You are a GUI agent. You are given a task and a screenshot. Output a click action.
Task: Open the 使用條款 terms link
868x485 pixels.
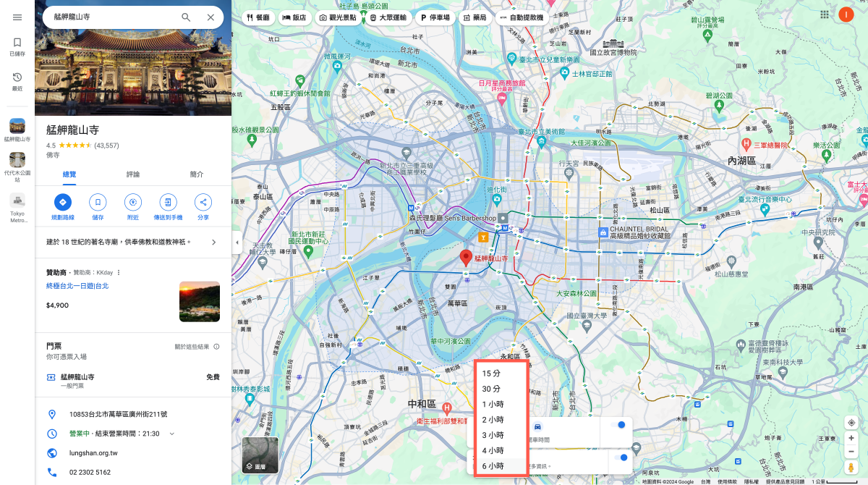click(728, 481)
